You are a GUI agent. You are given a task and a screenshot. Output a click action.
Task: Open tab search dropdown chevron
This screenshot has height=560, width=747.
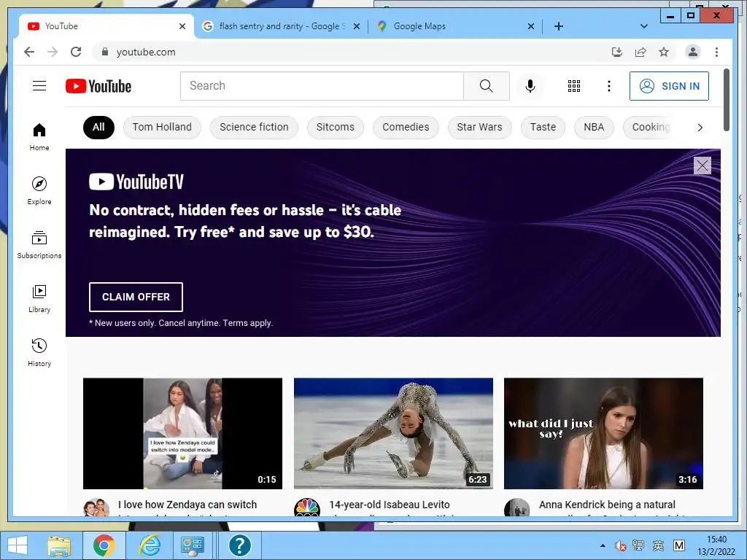(643, 26)
